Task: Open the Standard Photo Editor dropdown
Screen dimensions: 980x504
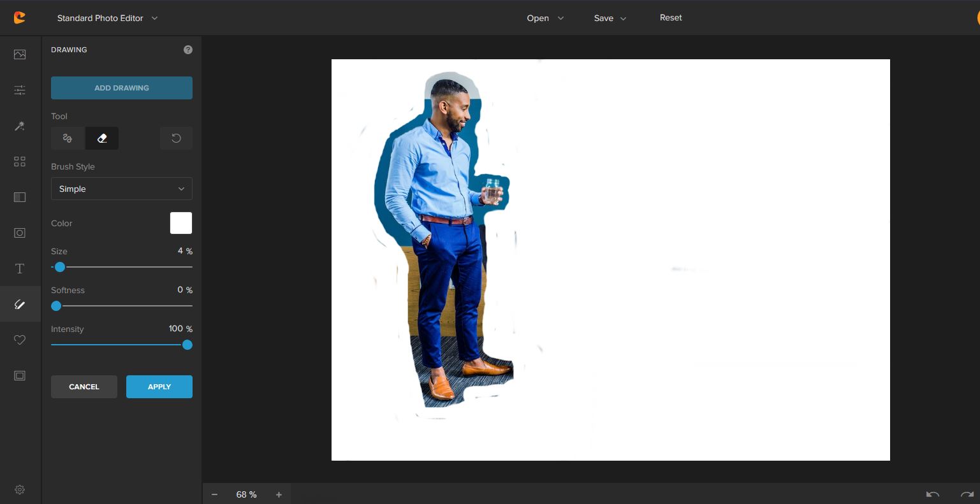Action: point(107,18)
